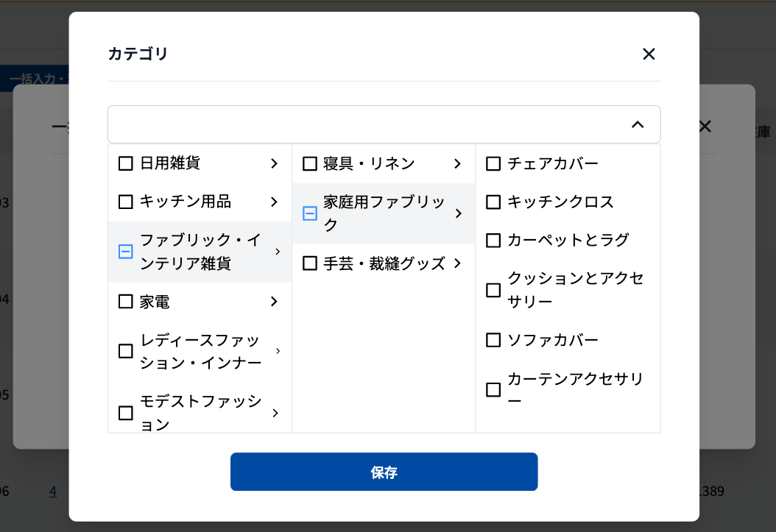Select the チェアカバー checkbox
This screenshot has width=776, height=532.
(493, 163)
